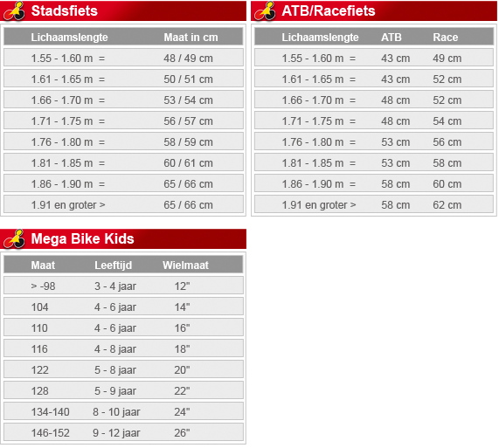Select the 49 cm Race size cell

tap(447, 59)
